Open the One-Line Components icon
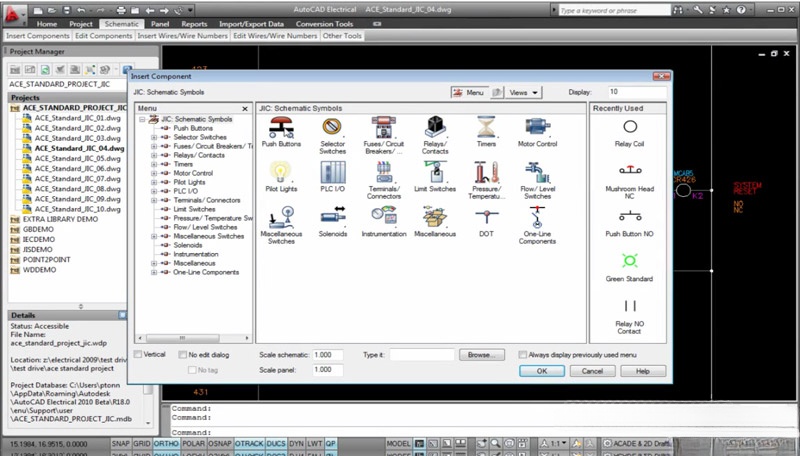Viewport: 800px width, 456px height. [x=537, y=217]
